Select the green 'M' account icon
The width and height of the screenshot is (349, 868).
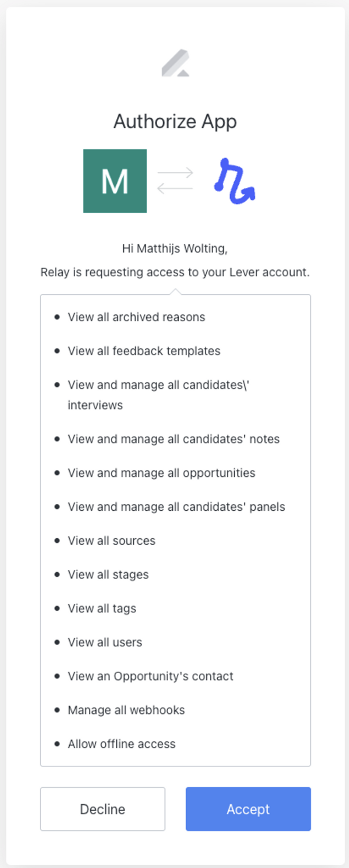[x=114, y=179]
